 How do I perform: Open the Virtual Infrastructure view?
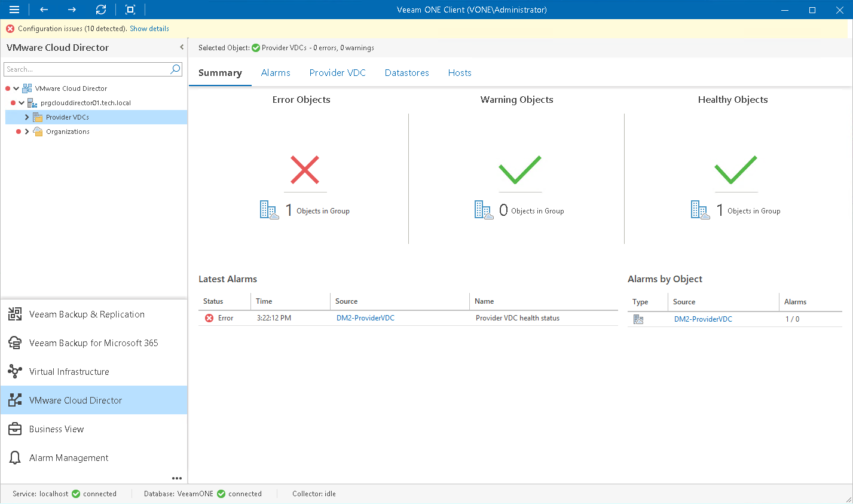94,372
